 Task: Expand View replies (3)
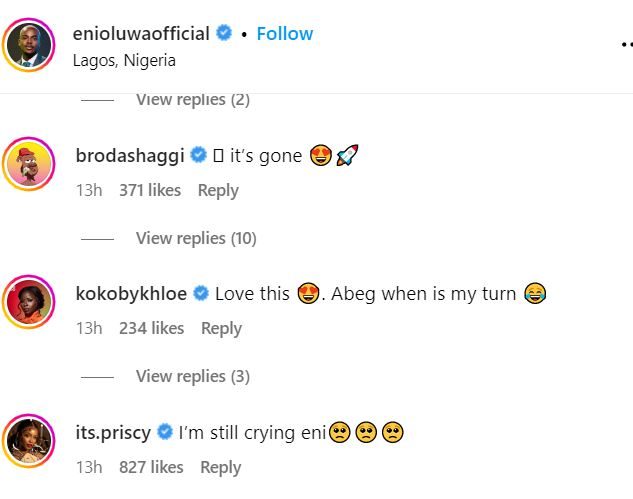pos(192,376)
